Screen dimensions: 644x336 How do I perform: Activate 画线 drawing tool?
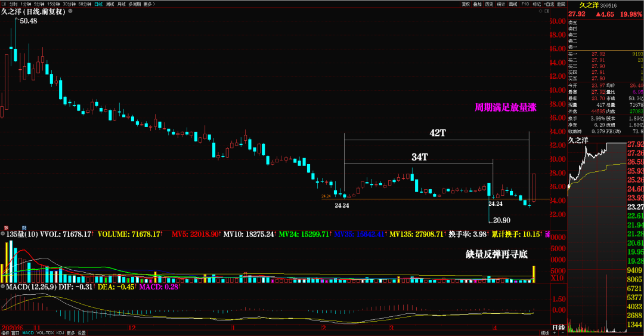[513, 4]
